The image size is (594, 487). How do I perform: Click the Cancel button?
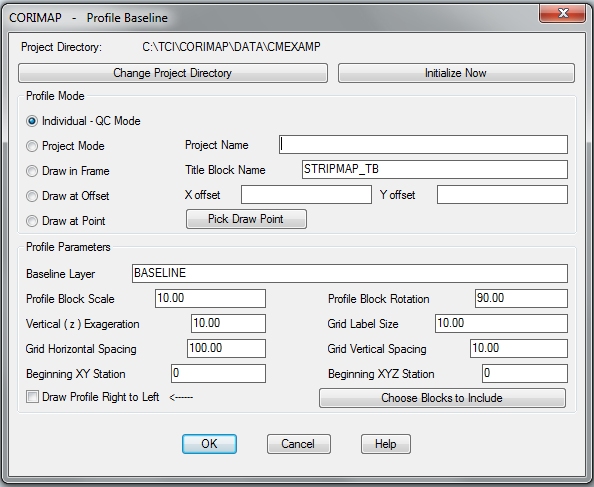(299, 444)
